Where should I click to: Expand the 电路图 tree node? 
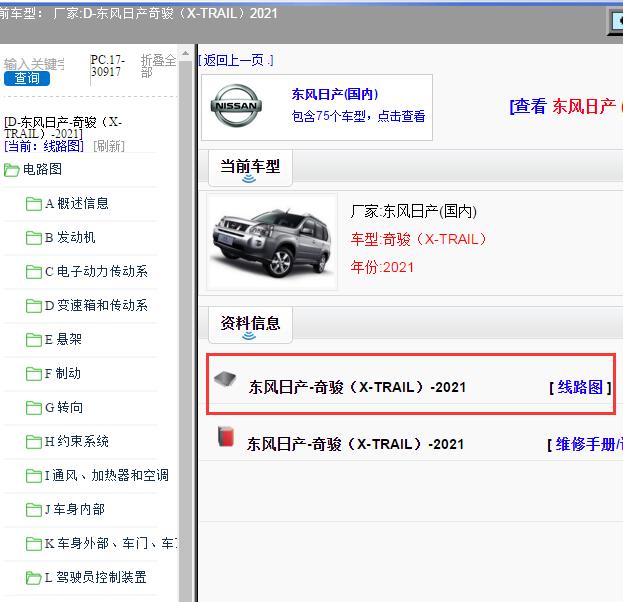point(43,169)
